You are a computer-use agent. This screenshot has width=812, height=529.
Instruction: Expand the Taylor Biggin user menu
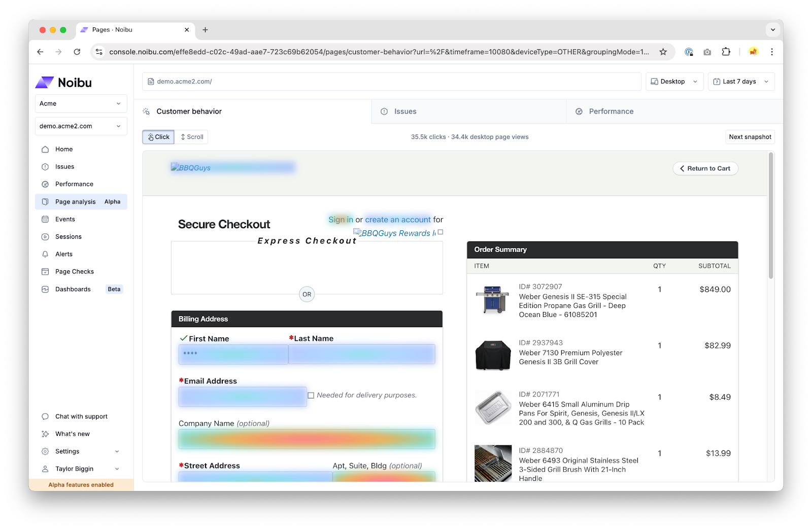81,469
